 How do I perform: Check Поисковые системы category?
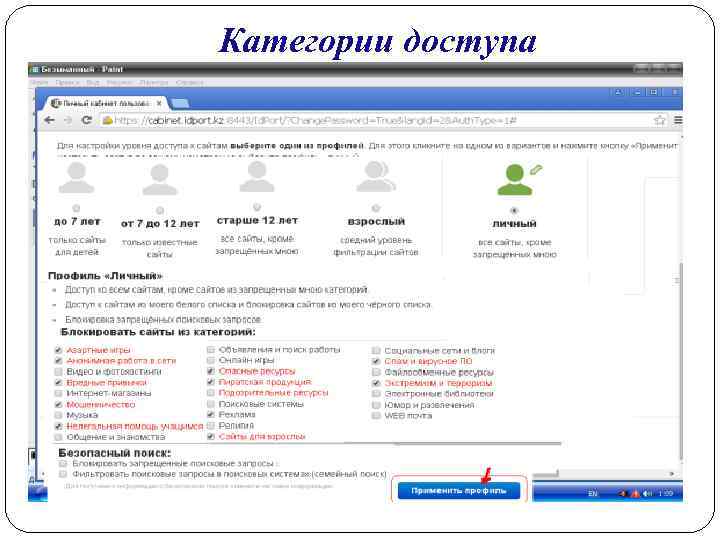click(211, 404)
